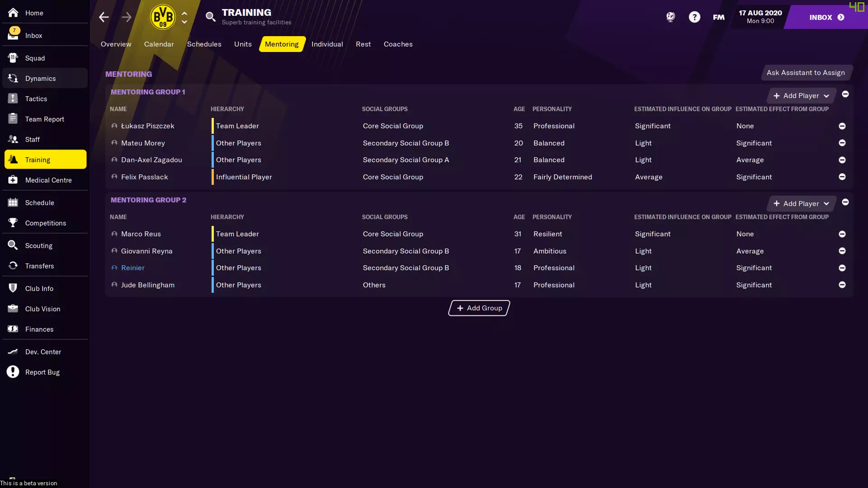Continue via the INBOX button

coord(826,17)
